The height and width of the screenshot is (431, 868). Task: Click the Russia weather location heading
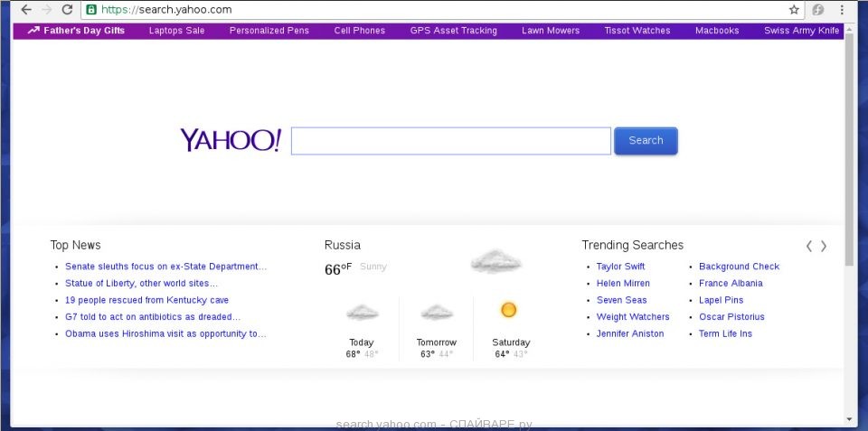pyautogui.click(x=342, y=245)
